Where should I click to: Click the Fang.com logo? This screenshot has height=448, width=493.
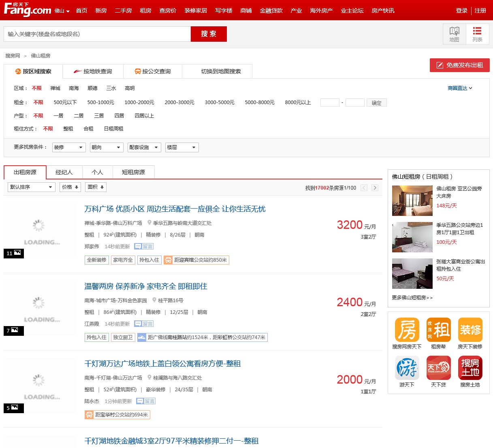click(x=28, y=10)
